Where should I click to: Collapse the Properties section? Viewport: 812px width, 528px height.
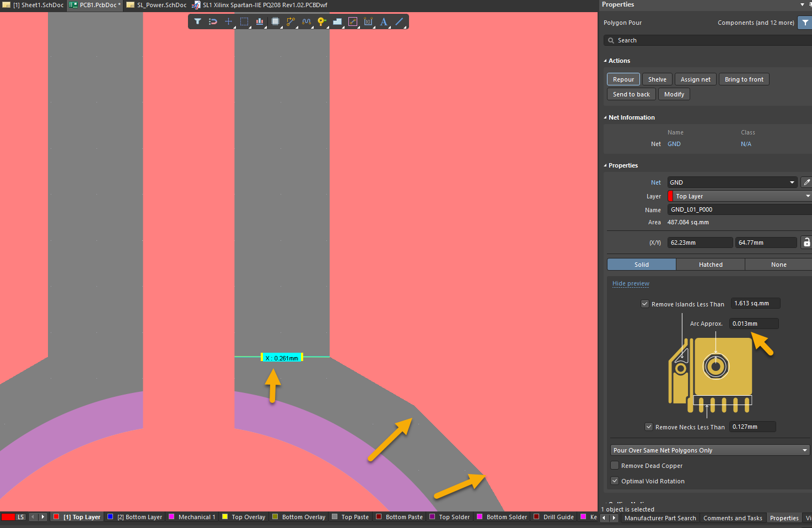coord(605,165)
